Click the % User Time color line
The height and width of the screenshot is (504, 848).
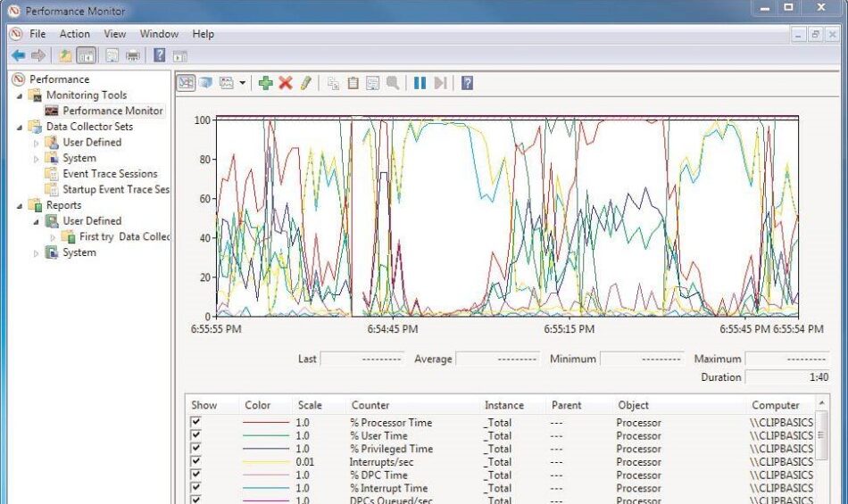pyautogui.click(x=265, y=435)
